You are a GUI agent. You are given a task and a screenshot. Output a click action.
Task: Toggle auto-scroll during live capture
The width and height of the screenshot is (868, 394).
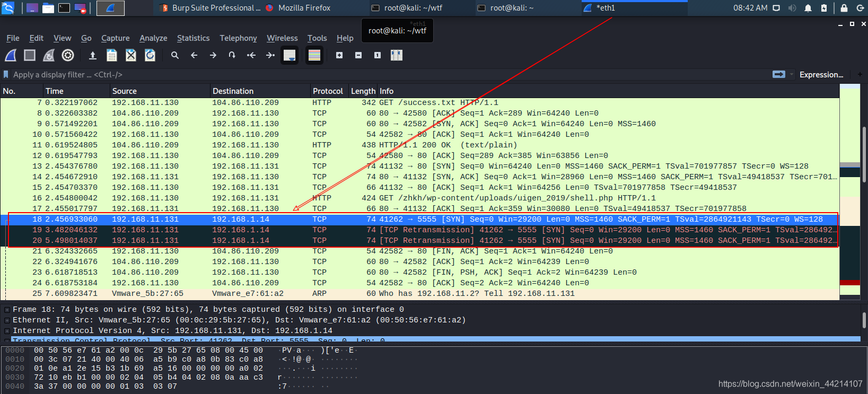(290, 55)
